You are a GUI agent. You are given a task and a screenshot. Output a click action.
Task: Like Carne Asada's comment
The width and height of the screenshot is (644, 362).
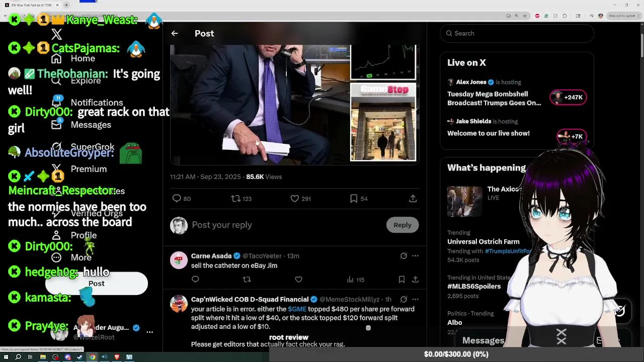pos(298,280)
